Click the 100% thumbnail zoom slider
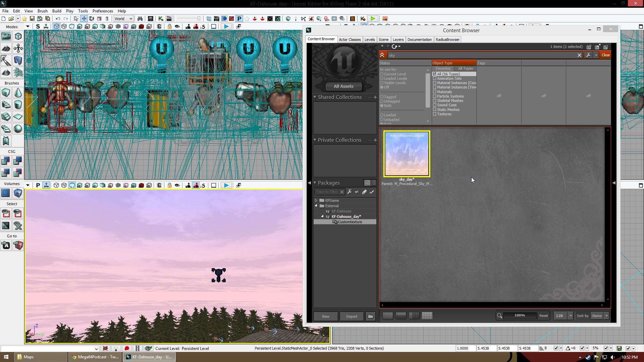The image size is (644, 362). coord(519,315)
